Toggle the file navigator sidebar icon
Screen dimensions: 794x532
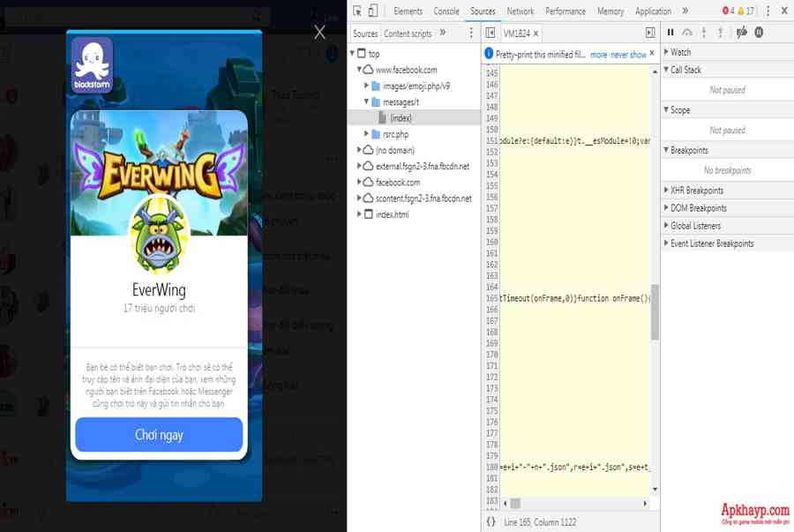click(490, 33)
